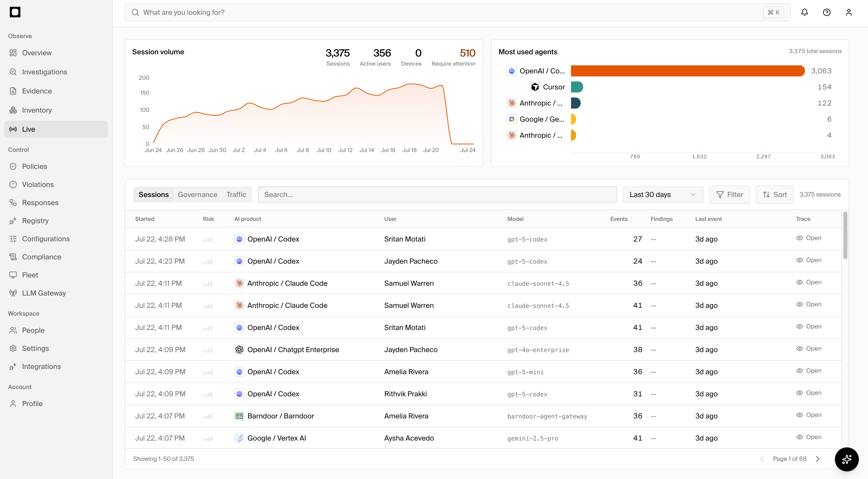This screenshot has width=868, height=479.
Task: Click the Profile person icon
Action: click(x=13, y=404)
